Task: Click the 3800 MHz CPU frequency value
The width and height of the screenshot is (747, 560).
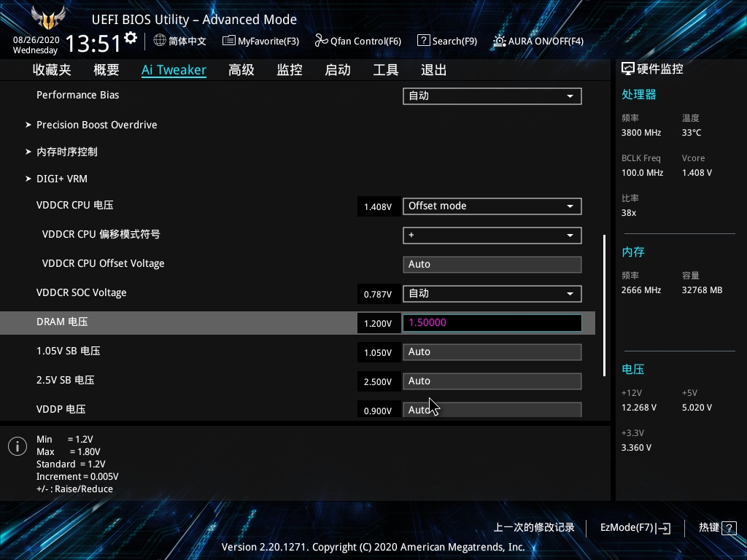Action: click(641, 133)
